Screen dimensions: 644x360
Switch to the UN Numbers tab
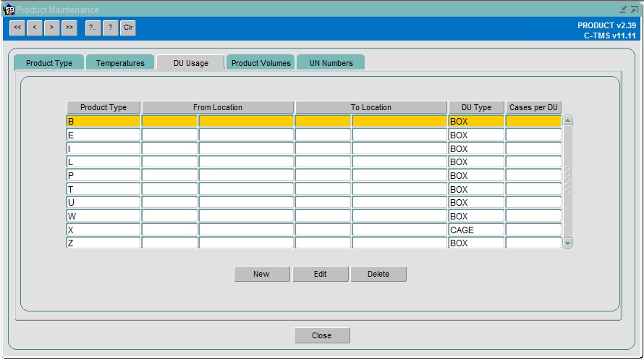coord(331,63)
